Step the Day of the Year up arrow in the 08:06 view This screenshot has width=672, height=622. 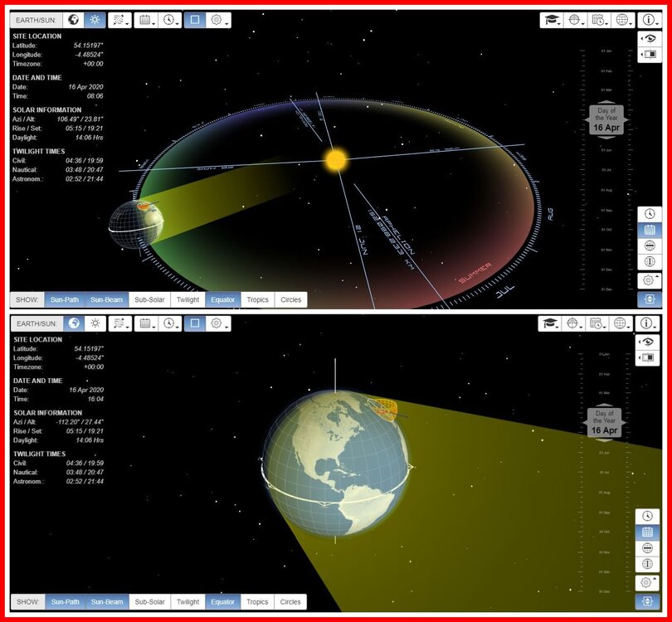tap(606, 102)
